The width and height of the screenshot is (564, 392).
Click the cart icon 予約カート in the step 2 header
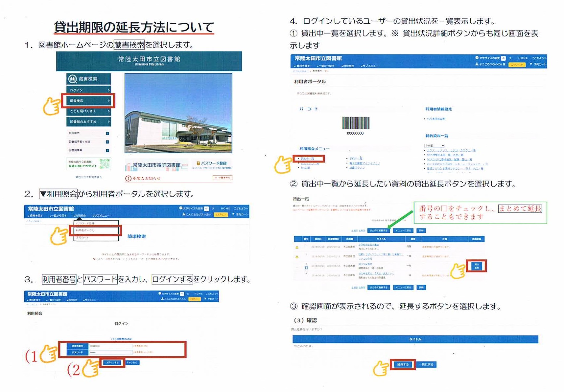241,214
